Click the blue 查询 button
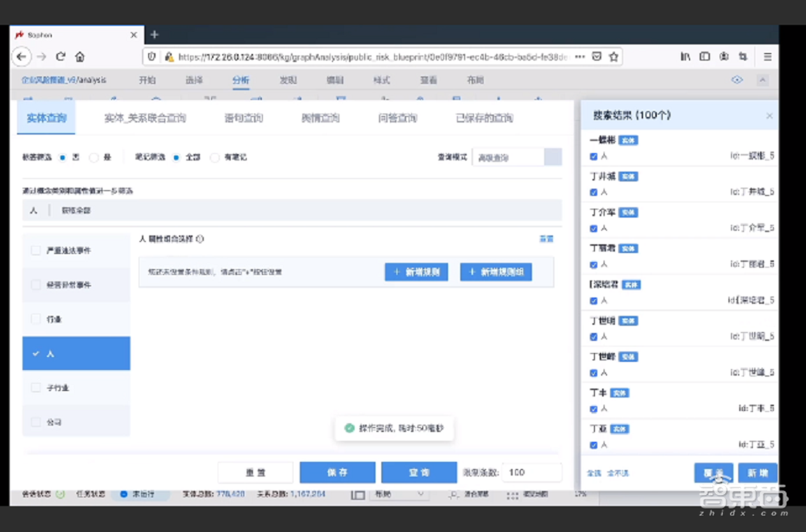 (x=419, y=472)
